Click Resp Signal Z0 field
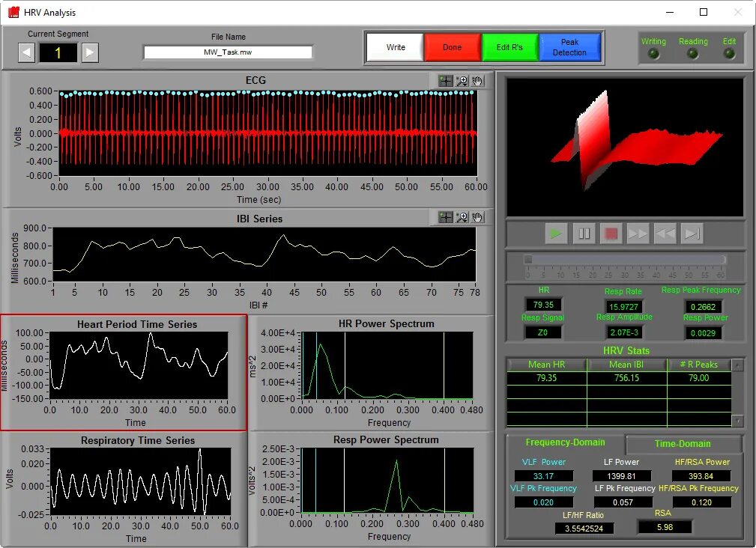Screen dimensions: 756x548 (x=542, y=332)
